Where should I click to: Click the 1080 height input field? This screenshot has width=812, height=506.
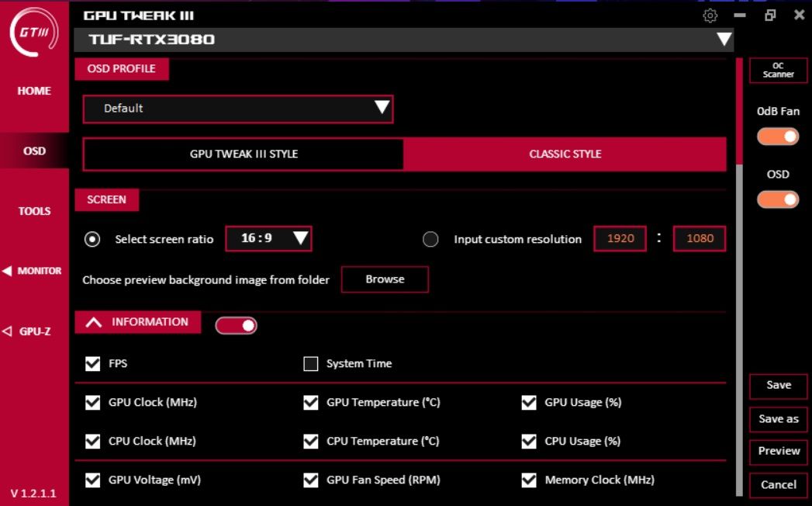[x=700, y=238]
